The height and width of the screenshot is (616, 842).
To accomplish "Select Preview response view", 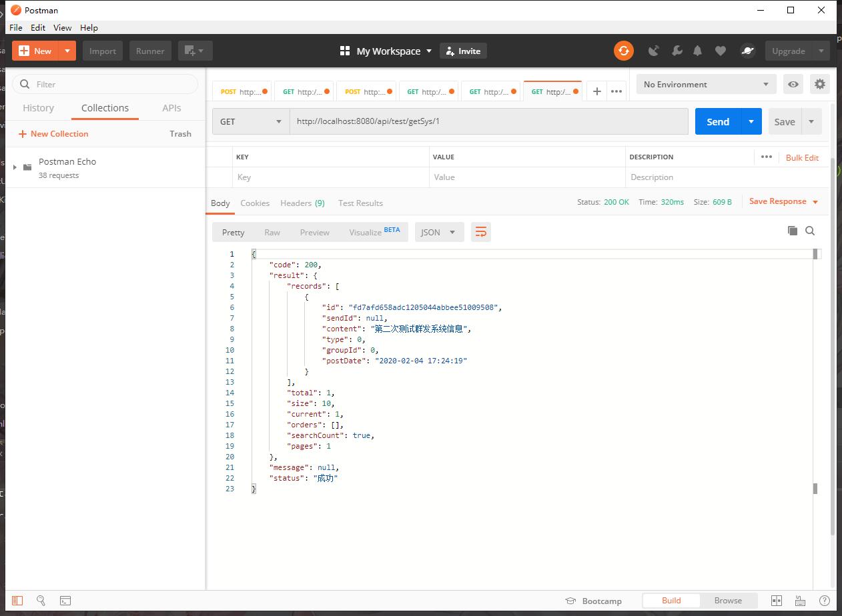I will (315, 232).
